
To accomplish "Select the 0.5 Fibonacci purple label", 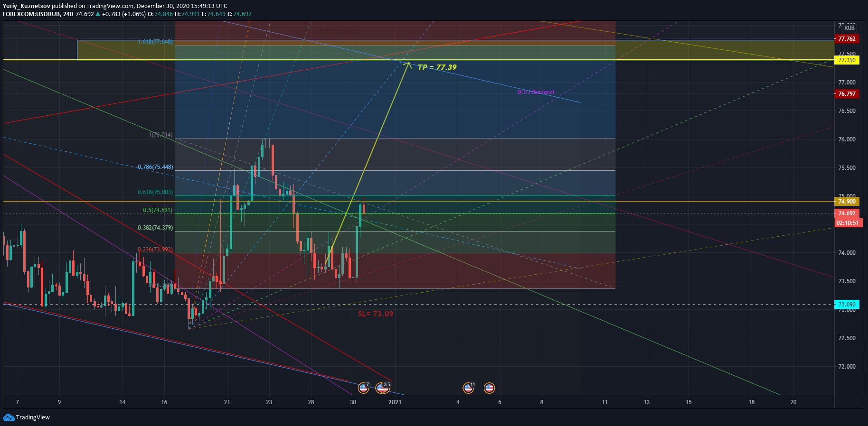I will [536, 92].
